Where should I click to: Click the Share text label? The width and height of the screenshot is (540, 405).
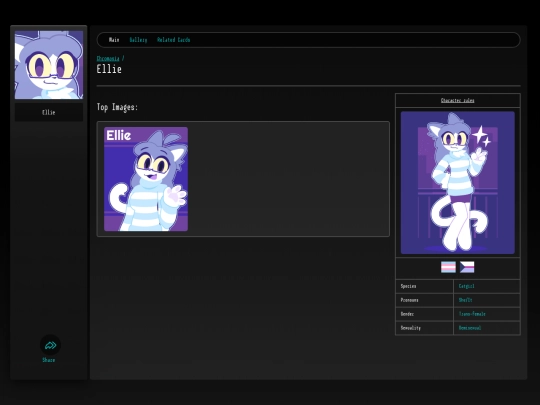click(x=49, y=360)
